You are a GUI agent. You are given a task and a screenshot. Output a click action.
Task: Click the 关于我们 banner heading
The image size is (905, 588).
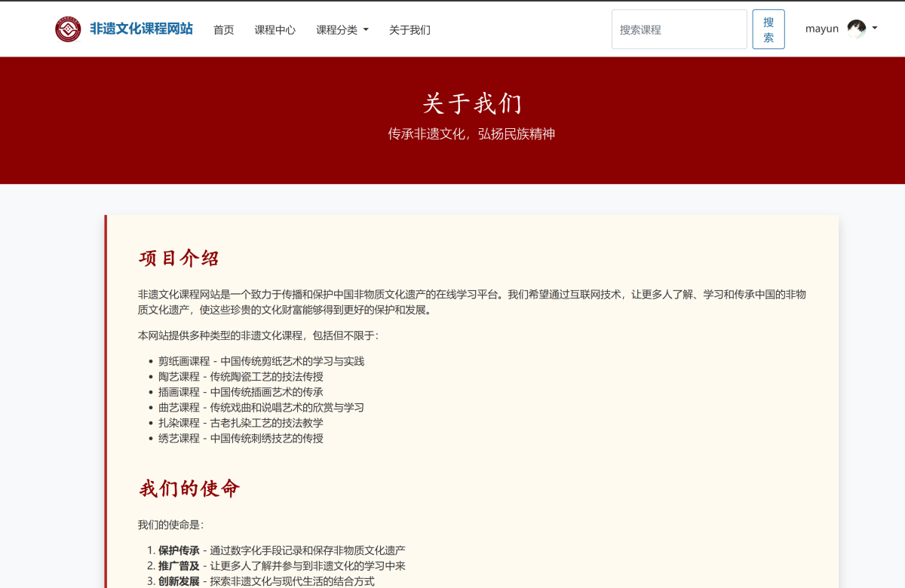click(471, 103)
